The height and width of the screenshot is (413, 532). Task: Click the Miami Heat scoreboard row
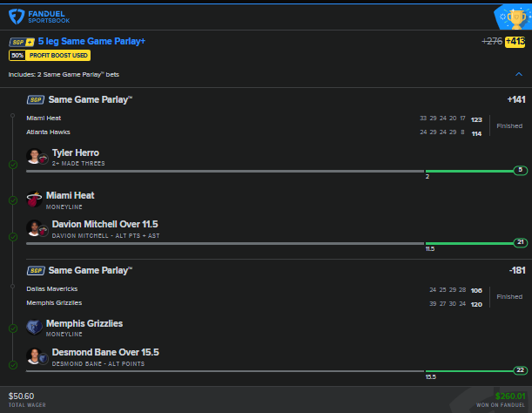click(254, 118)
